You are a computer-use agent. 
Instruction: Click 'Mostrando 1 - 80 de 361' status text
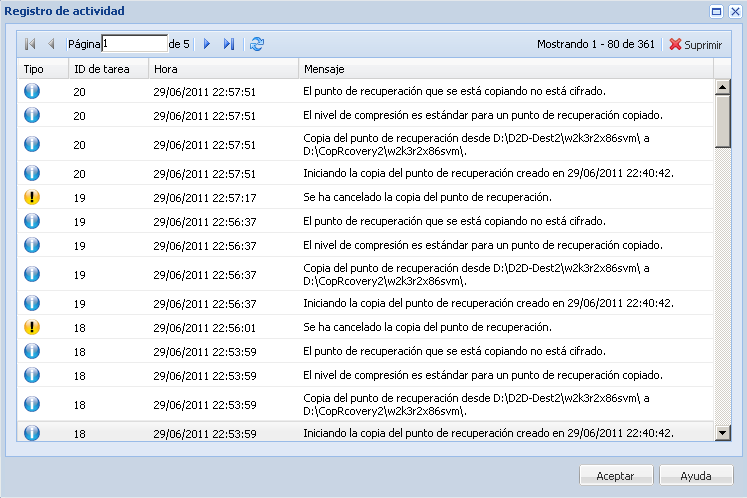click(x=596, y=44)
